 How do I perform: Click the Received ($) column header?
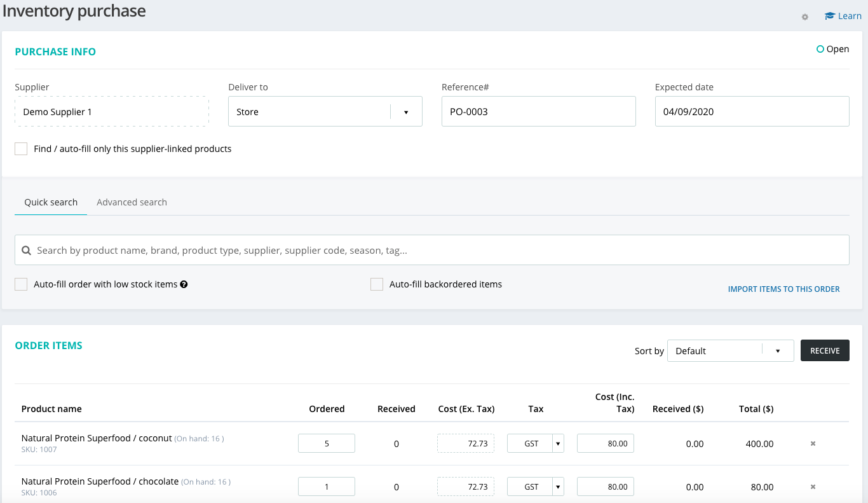point(678,409)
